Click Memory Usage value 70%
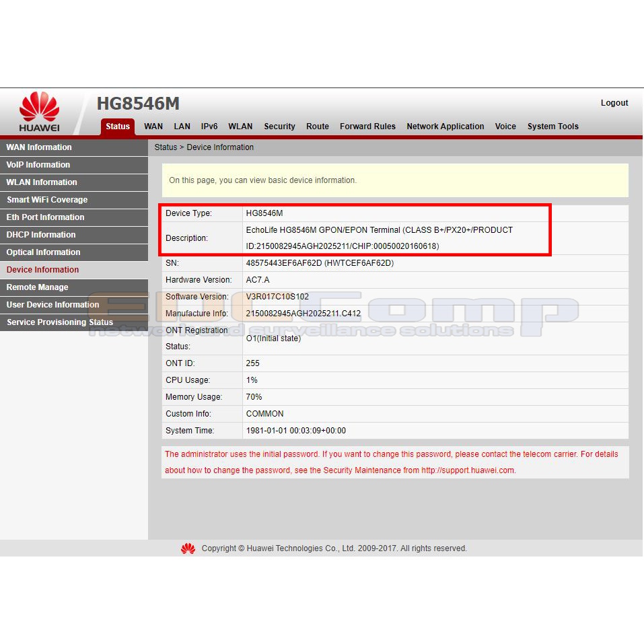Screen dimensions: 644x644 (254, 397)
